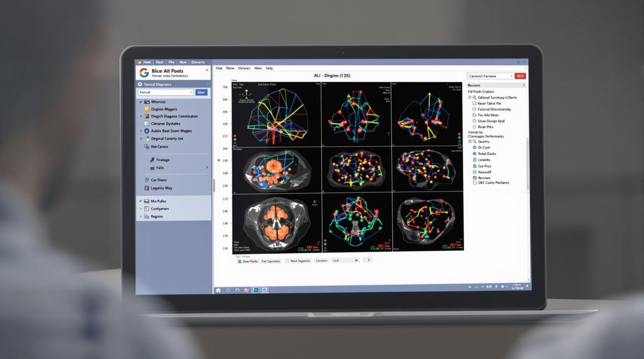Click the Sov Piez save icon

pos(475,166)
